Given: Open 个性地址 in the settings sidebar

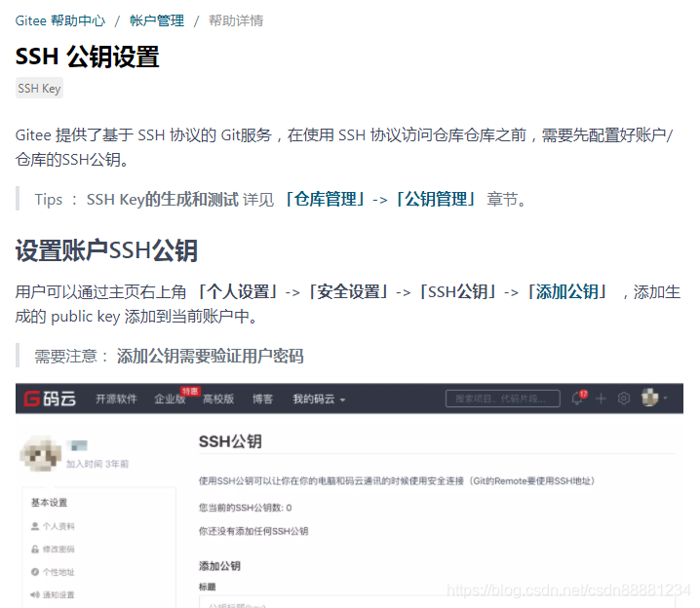Looking at the screenshot, I should 58,572.
